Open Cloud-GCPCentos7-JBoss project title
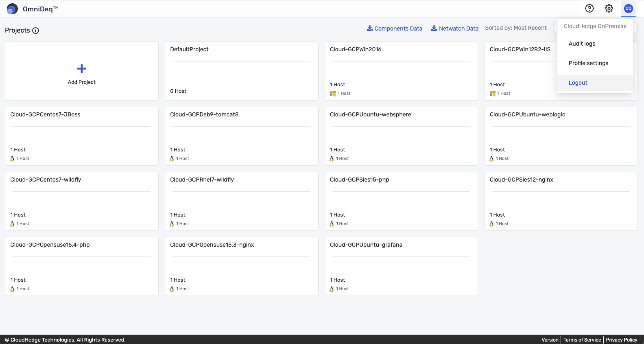 click(x=45, y=114)
